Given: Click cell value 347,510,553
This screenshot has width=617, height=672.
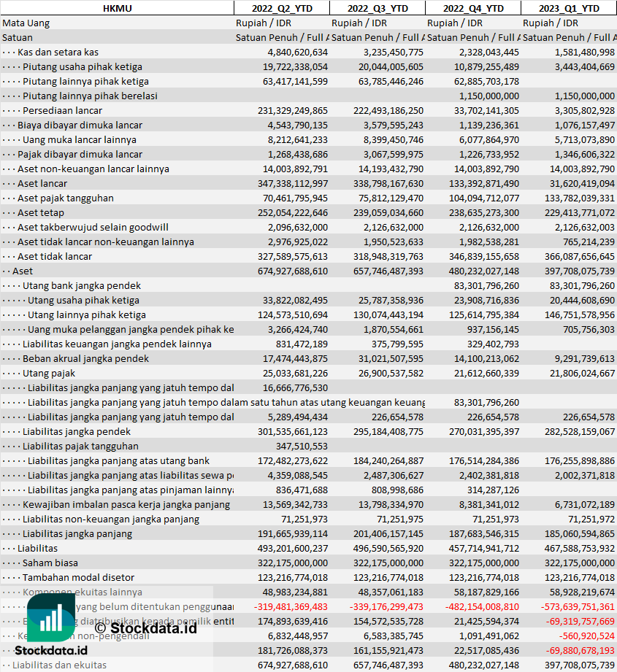Looking at the screenshot, I should [x=302, y=446].
